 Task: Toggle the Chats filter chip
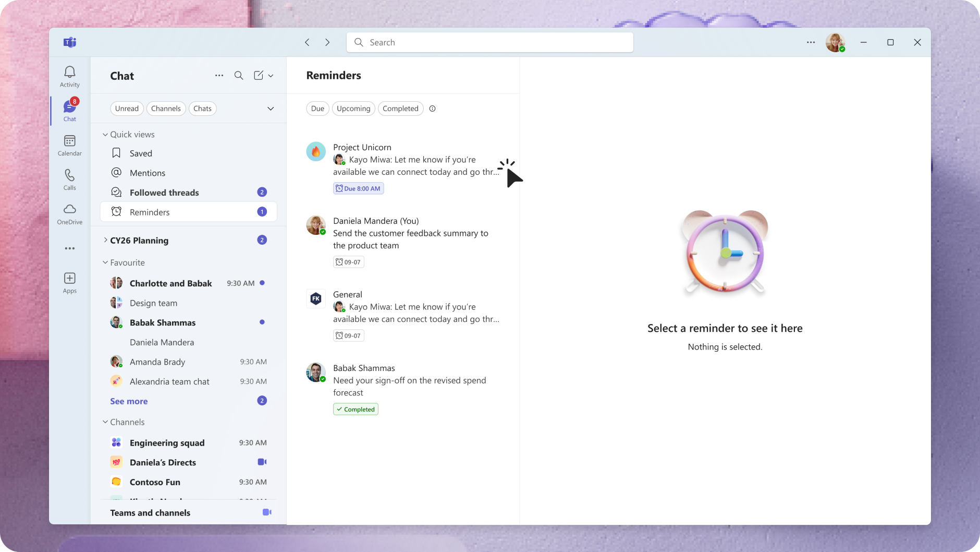(x=202, y=109)
